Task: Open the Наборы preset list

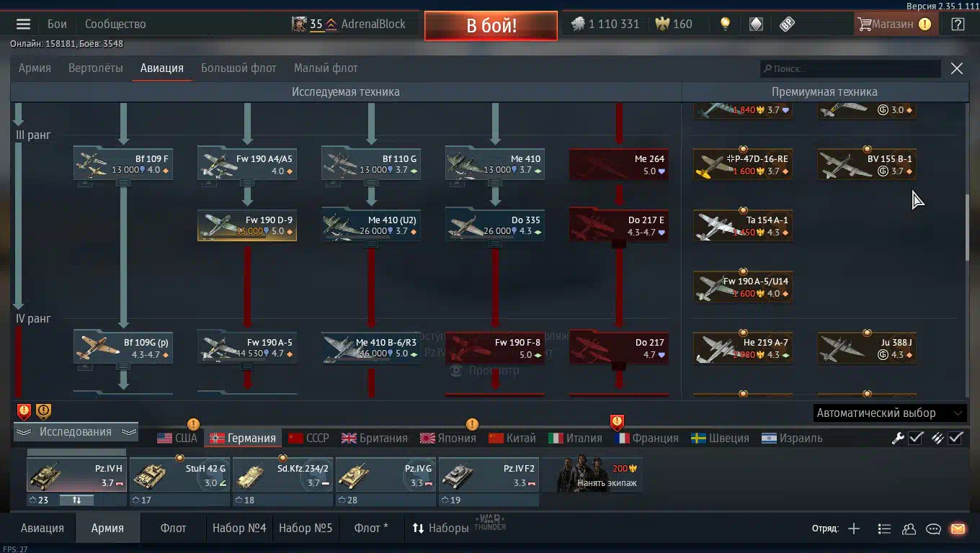Action: [x=440, y=528]
